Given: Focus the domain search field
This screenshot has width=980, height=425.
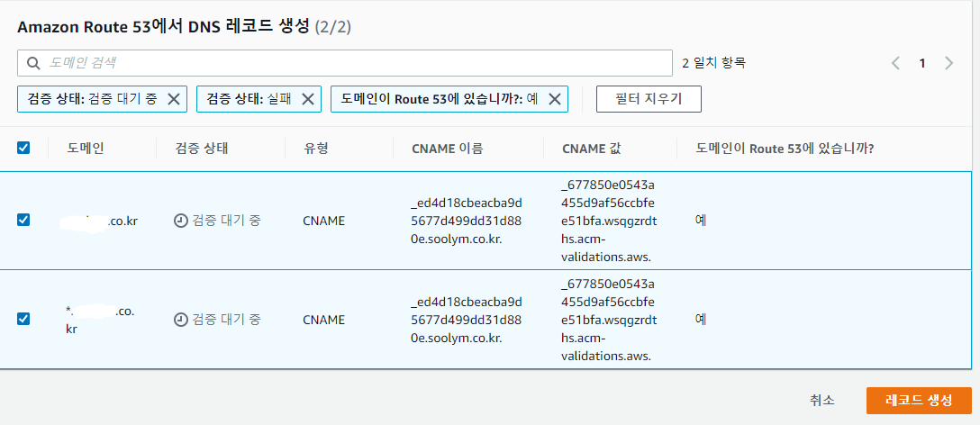Looking at the screenshot, I should 345,63.
